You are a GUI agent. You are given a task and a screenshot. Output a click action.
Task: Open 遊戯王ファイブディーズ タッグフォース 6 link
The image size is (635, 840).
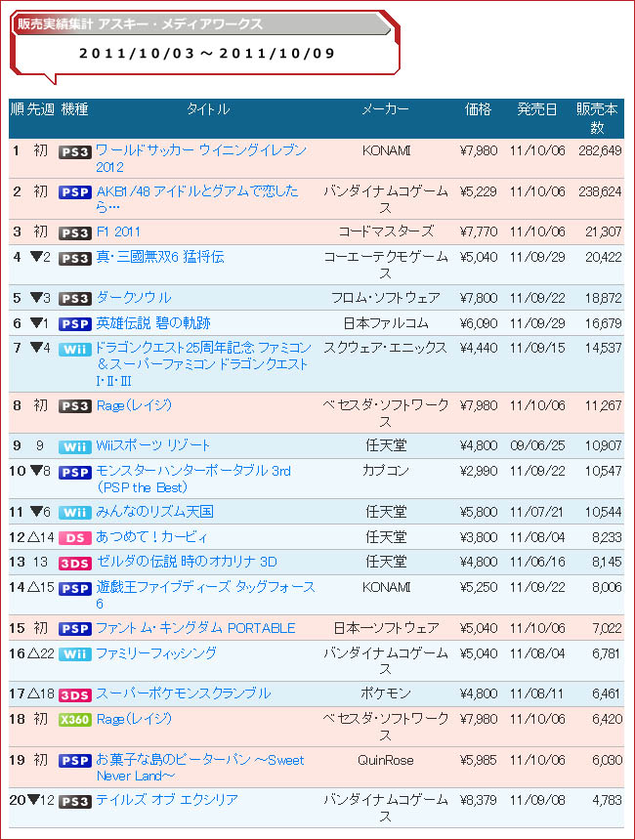pyautogui.click(x=206, y=595)
